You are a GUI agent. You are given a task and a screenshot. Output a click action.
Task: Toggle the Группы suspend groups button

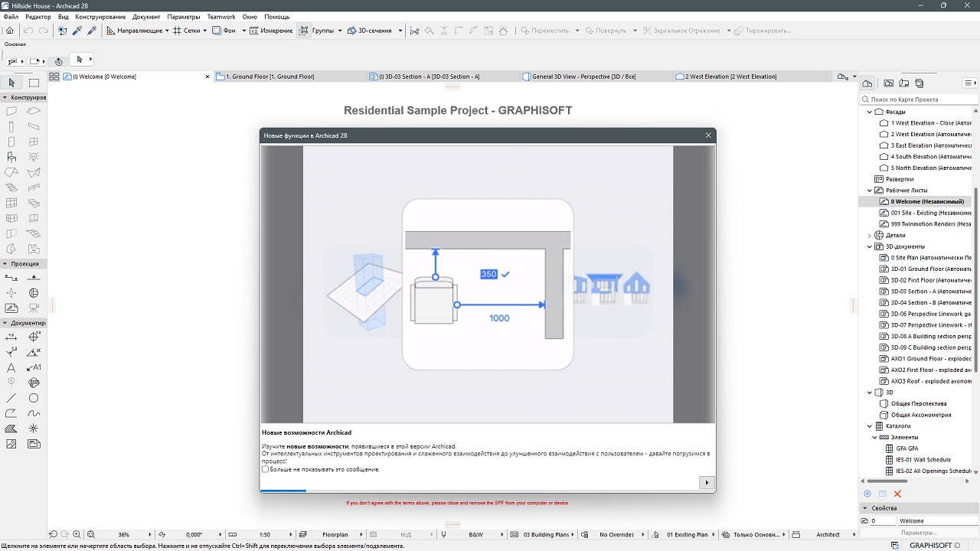tap(304, 31)
